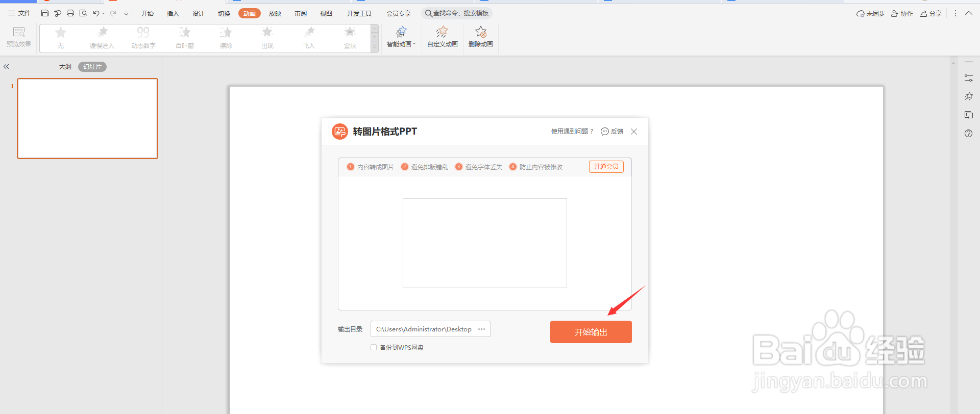Screen dimensions: 980x414
Task: Open the 会员专享 tab
Action: (399, 14)
